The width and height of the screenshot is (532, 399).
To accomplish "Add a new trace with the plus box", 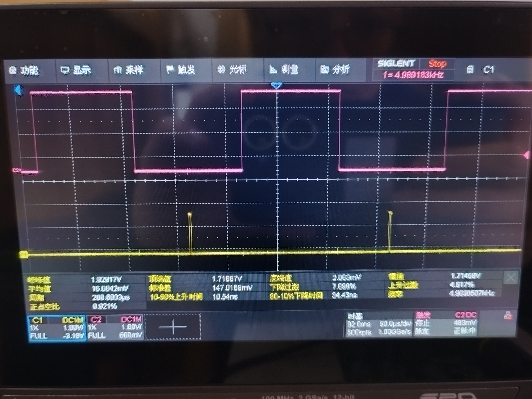I will click(x=173, y=327).
